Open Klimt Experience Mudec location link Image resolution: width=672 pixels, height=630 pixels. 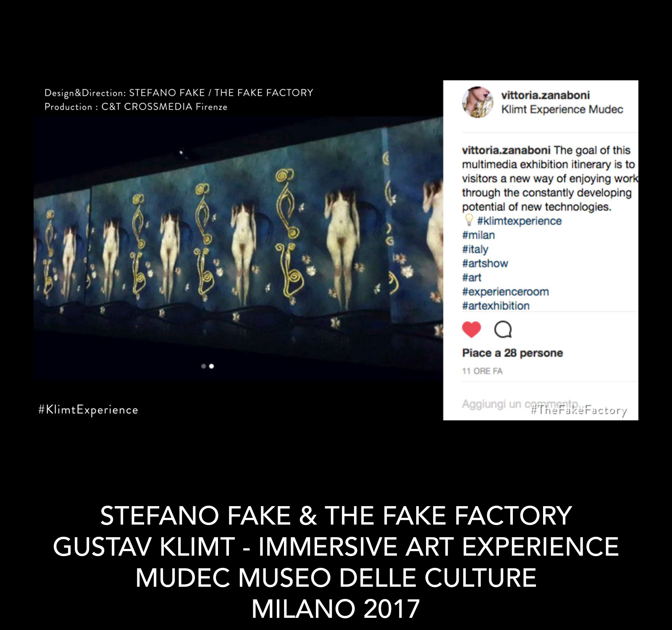(562, 110)
